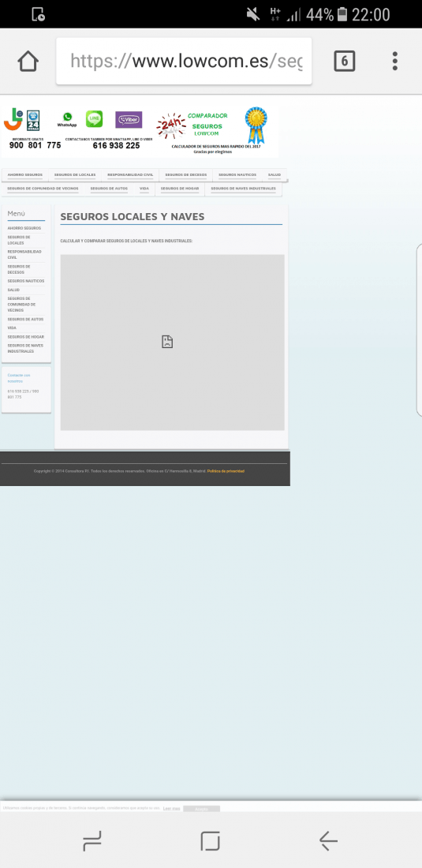Screen dimensions: 422x868
Task: Select Seguros Nauticos in sidebar menu
Action: [26, 281]
